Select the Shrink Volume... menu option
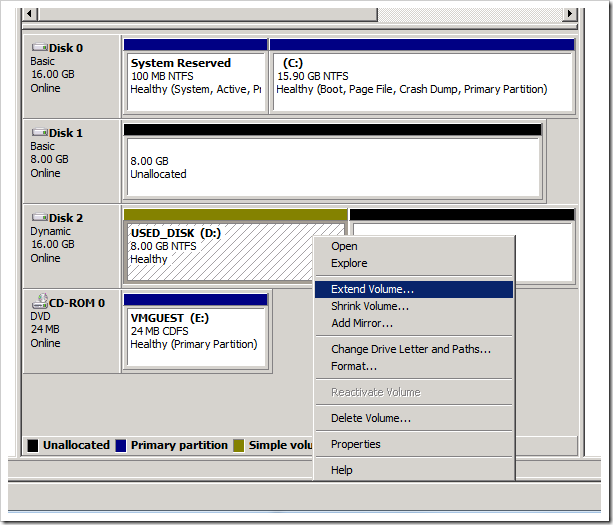613x525 pixels. pyautogui.click(x=369, y=306)
